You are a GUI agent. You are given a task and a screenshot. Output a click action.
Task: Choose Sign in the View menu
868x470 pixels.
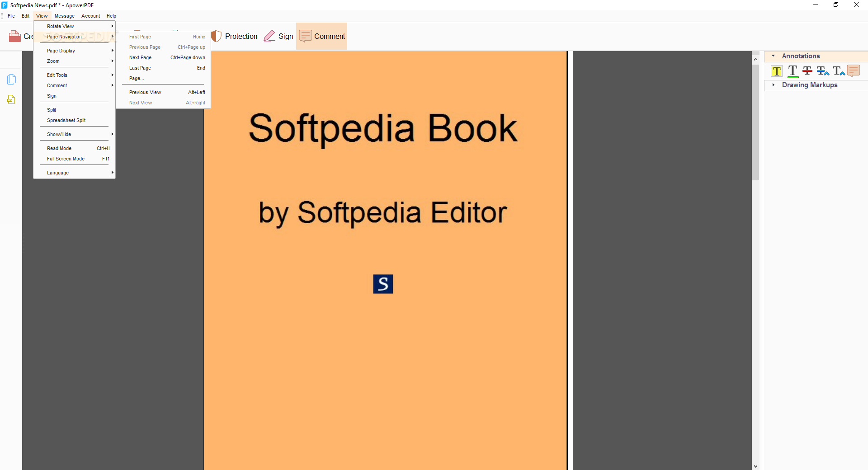75,96
